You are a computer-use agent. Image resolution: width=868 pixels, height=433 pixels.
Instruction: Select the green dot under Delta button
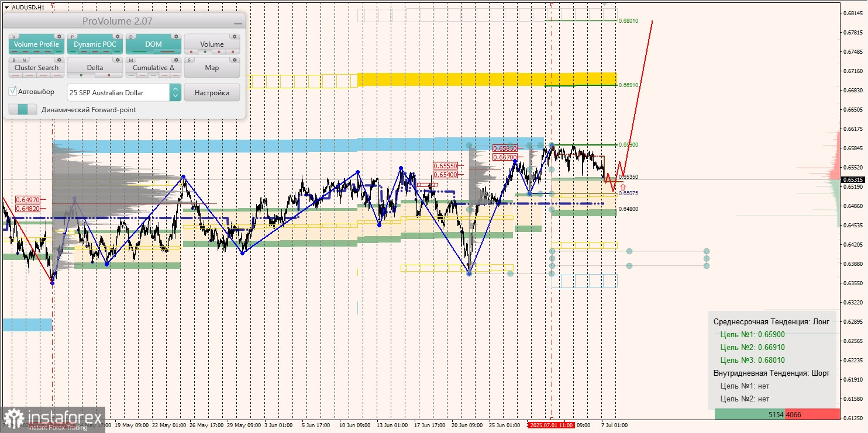[x=81, y=75]
